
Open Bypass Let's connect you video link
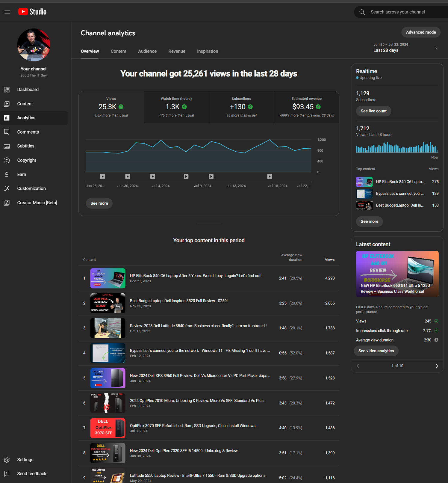(200, 351)
